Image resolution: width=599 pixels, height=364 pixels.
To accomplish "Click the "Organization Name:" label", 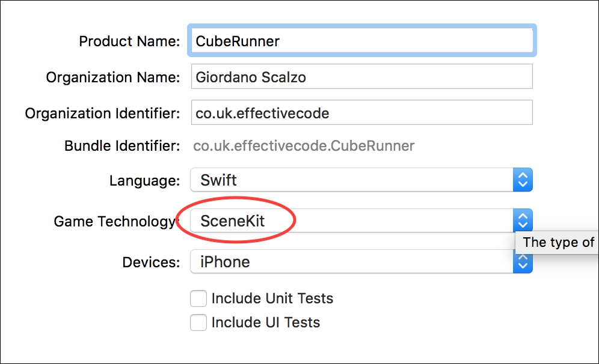I will (113, 77).
